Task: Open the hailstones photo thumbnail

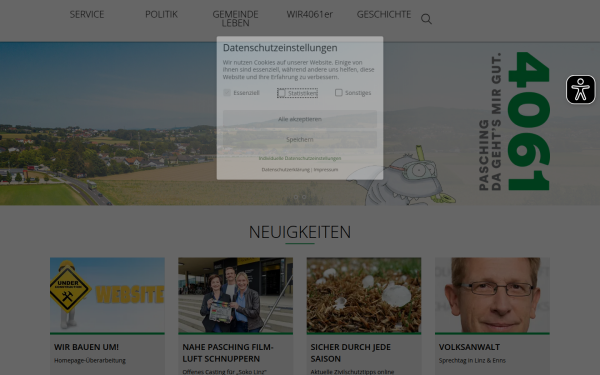Action: click(364, 295)
